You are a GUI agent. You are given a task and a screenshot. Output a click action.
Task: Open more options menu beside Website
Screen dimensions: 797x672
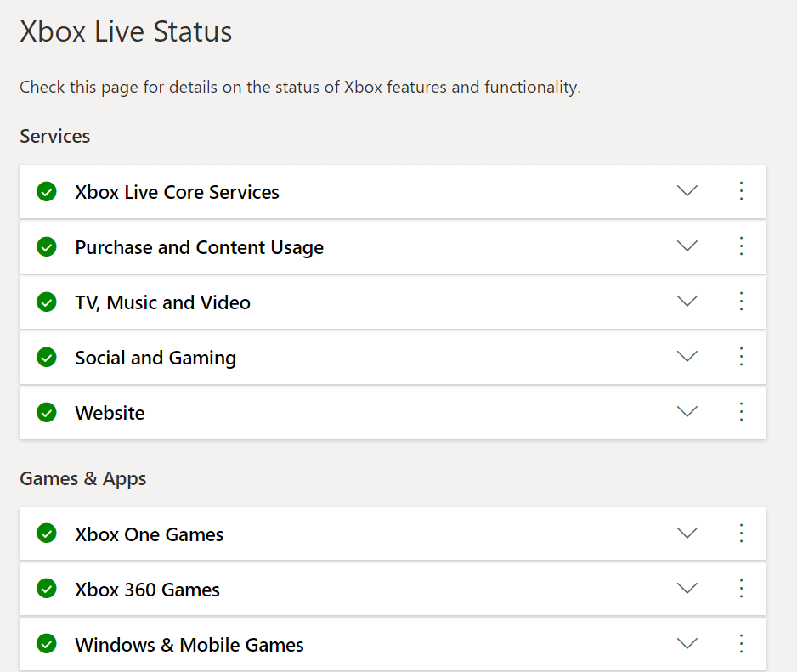coord(741,413)
